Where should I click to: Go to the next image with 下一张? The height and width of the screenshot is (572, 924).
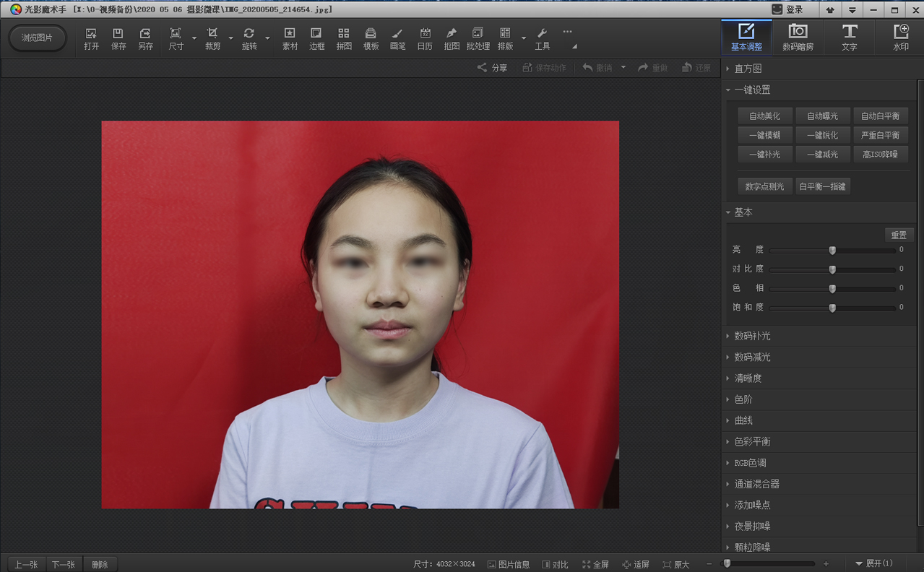coord(64,565)
